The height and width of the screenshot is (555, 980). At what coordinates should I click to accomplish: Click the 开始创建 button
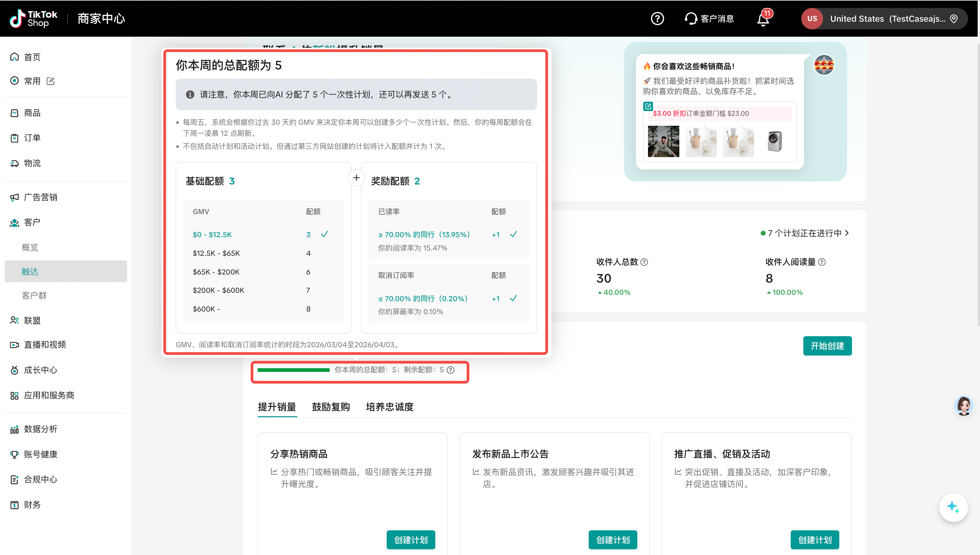click(x=827, y=346)
